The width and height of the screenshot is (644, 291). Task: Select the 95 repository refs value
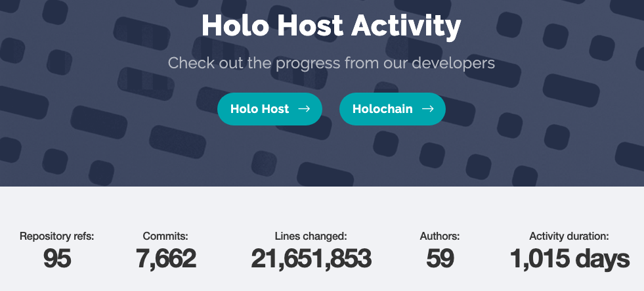(57, 259)
